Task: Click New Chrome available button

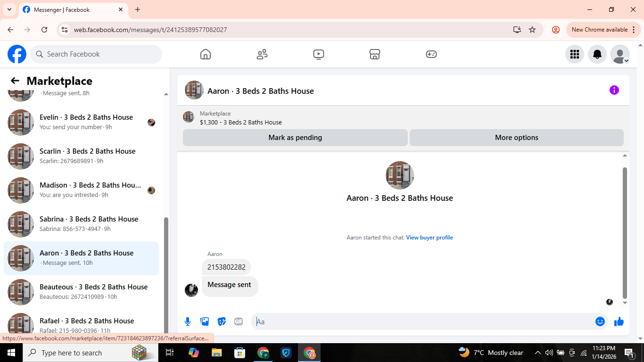Action: click(604, 30)
